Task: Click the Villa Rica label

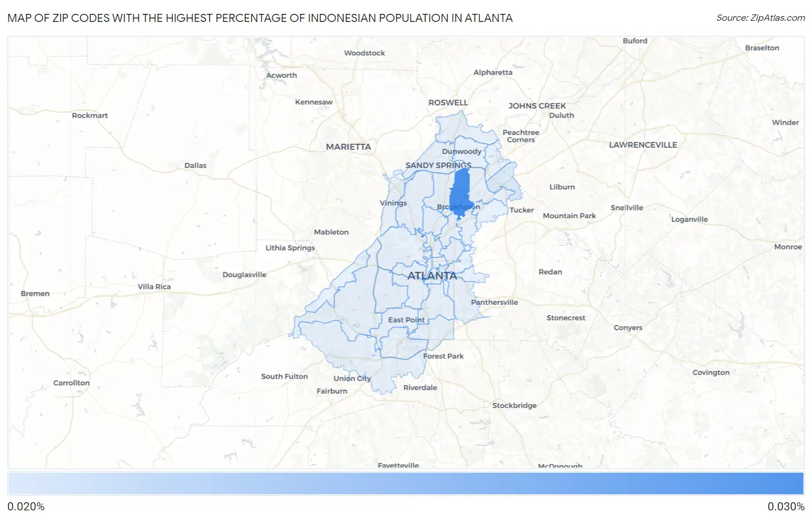Action: tap(154, 287)
